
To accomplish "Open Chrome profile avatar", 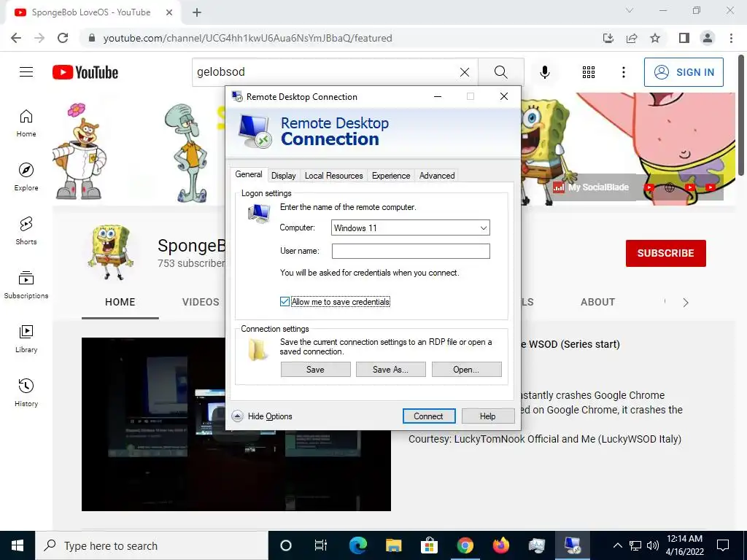I will (x=708, y=38).
